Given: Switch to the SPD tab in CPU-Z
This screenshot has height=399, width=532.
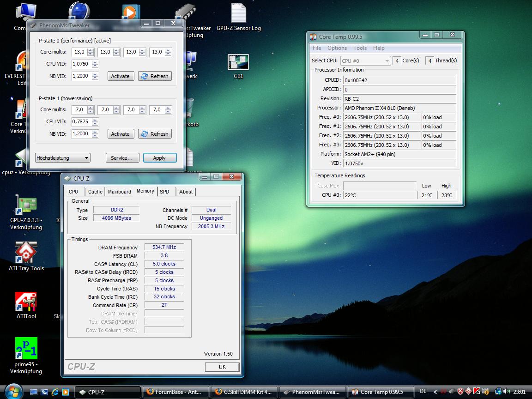Looking at the screenshot, I should [x=164, y=192].
